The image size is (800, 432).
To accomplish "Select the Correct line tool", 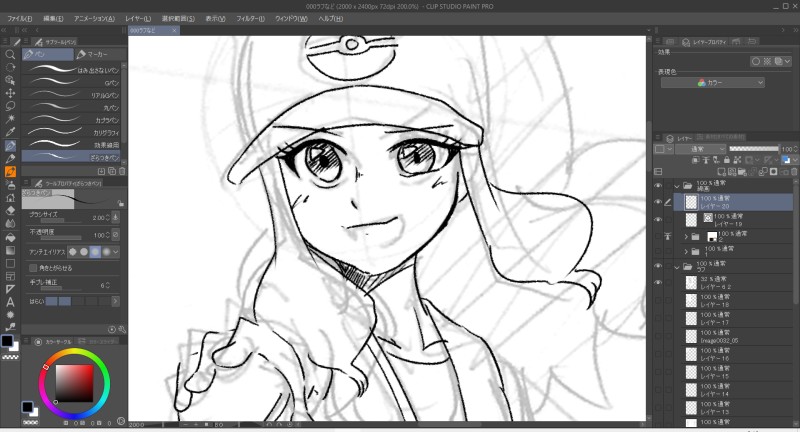I will 10,327.
